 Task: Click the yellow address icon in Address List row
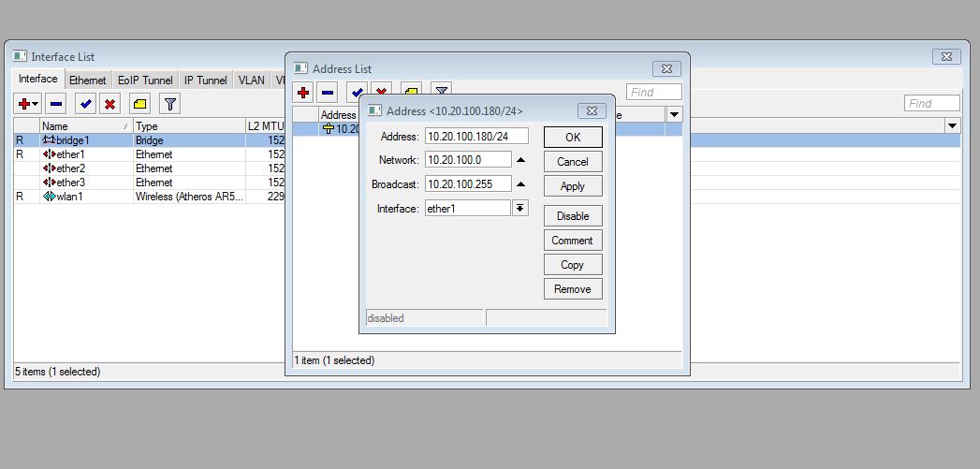point(329,129)
